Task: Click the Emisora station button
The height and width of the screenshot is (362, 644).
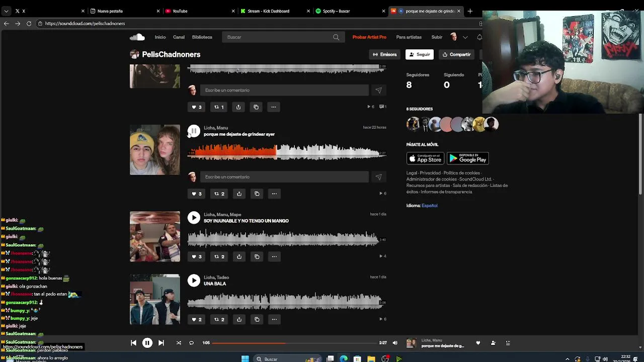Action: coord(385,54)
